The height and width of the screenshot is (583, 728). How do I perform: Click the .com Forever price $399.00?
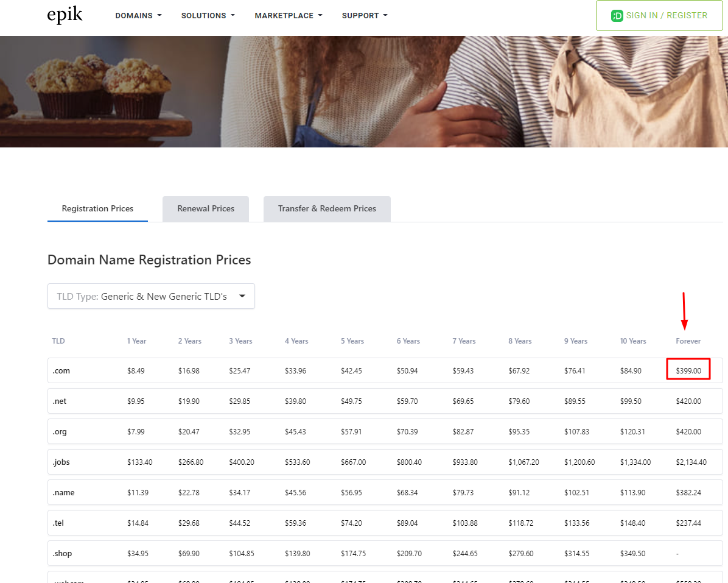click(688, 370)
